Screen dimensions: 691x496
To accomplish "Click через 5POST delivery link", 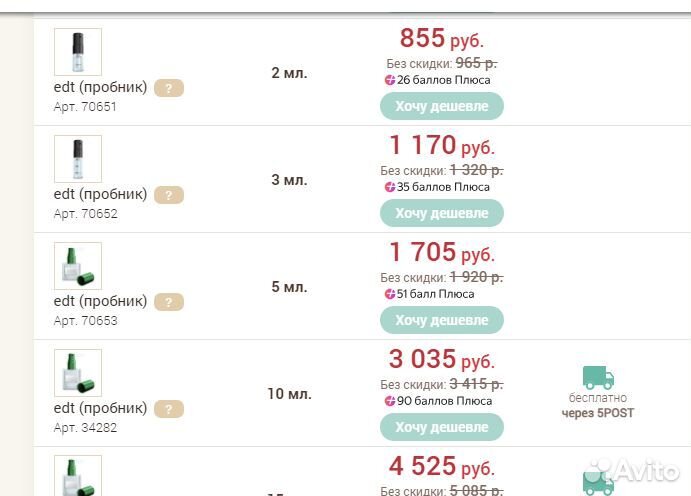I will [x=598, y=413].
